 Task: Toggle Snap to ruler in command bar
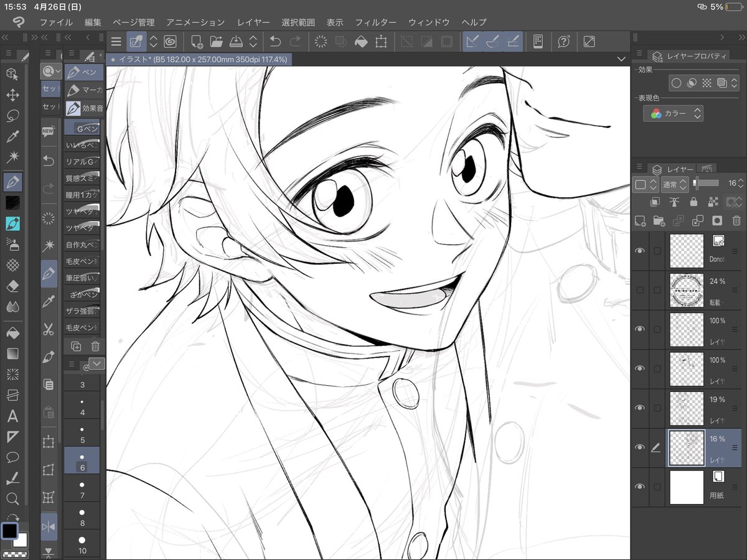472,42
